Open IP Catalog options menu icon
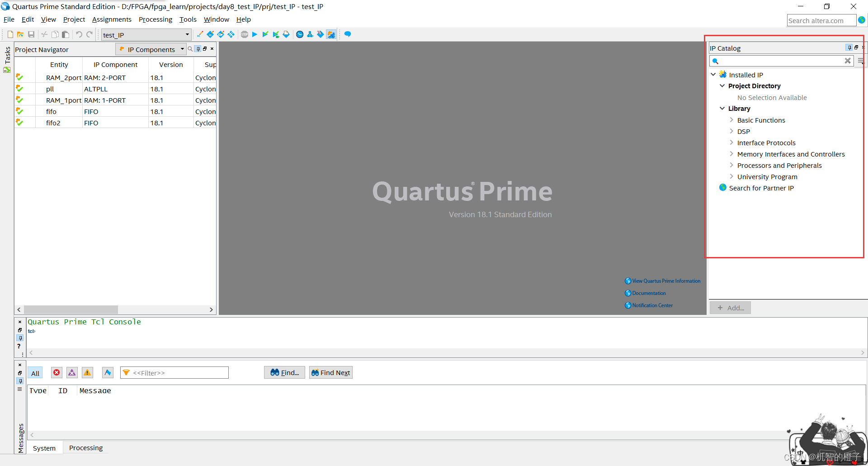This screenshot has width=868, height=466. 861,61
